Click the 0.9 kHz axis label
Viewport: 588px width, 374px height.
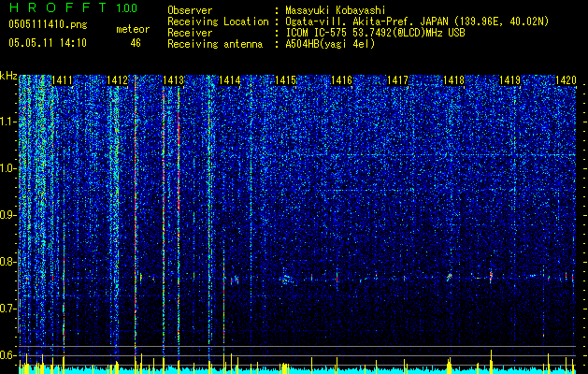point(7,215)
